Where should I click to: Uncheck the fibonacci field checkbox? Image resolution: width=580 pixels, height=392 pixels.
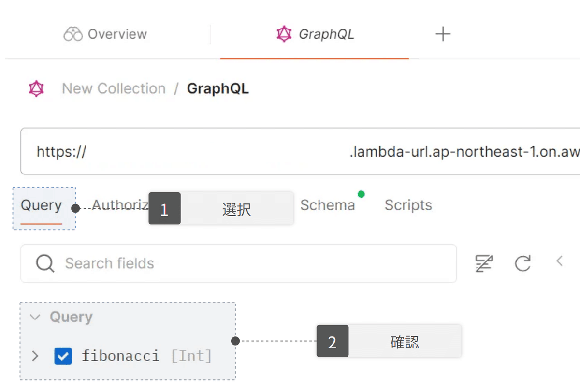click(x=63, y=356)
